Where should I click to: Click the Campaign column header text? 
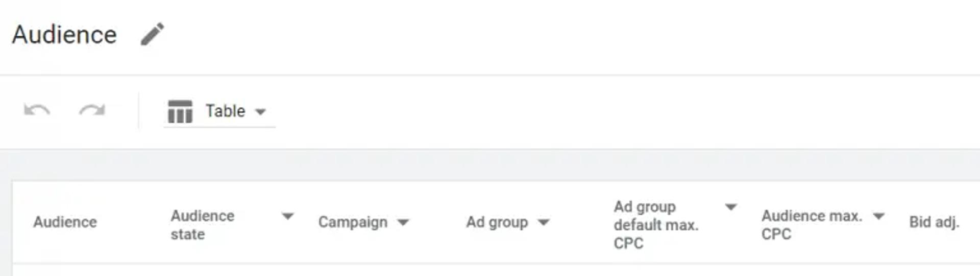coord(353,222)
